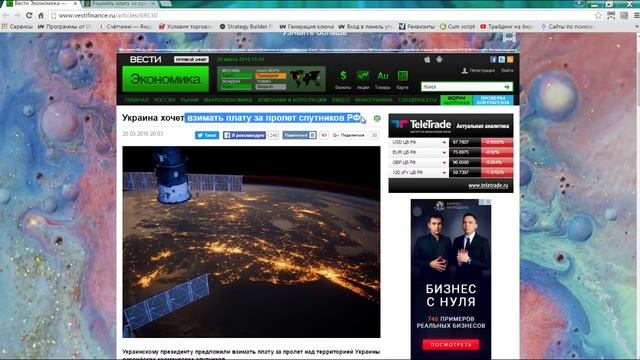The height and width of the screenshot is (360, 640).
Task: Click the Бизнес с нуля ad banner
Action: (x=451, y=279)
